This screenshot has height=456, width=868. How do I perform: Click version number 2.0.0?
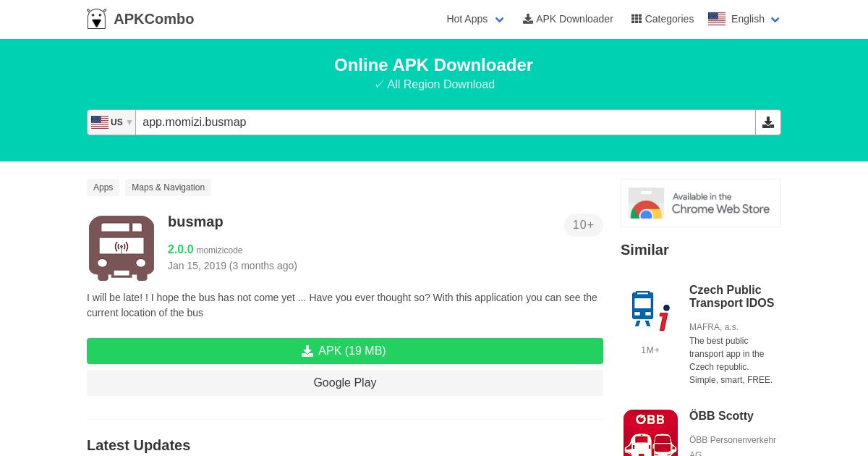181,249
